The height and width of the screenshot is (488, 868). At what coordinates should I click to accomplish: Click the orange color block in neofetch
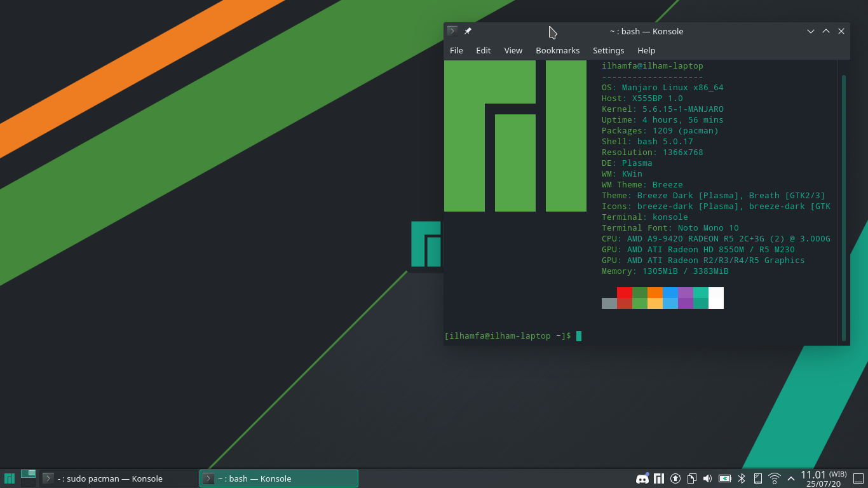coord(655,292)
